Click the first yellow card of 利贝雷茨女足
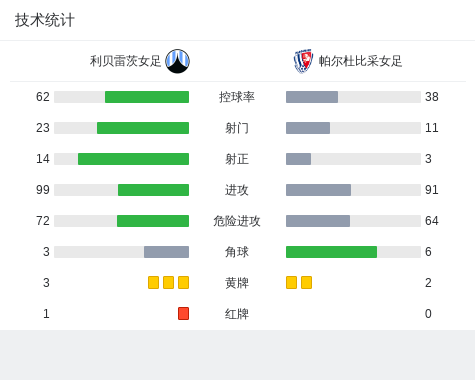The width and height of the screenshot is (475, 380). (x=153, y=282)
